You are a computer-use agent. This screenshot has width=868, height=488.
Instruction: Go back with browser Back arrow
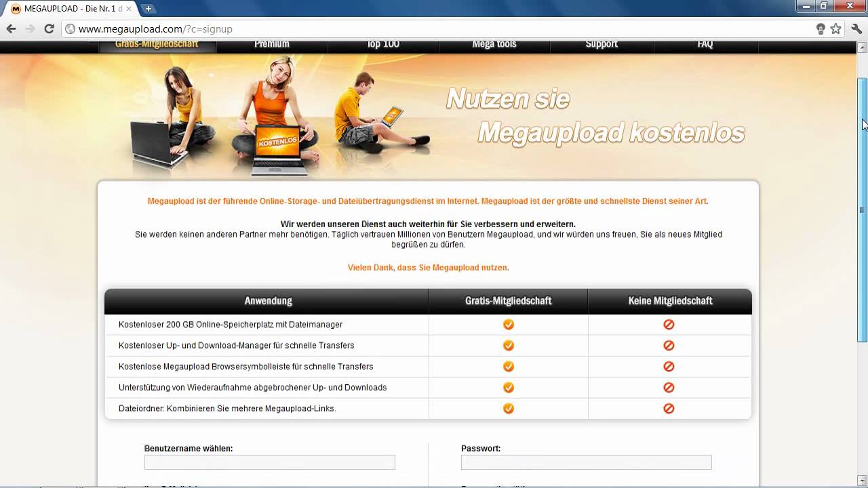point(11,28)
